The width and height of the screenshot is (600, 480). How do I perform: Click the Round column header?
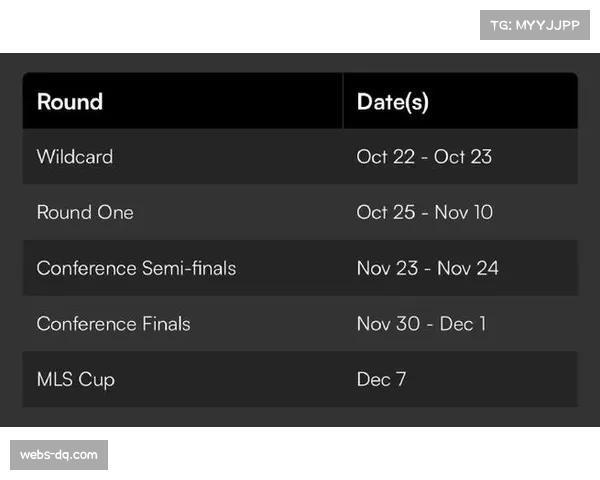coord(70,101)
